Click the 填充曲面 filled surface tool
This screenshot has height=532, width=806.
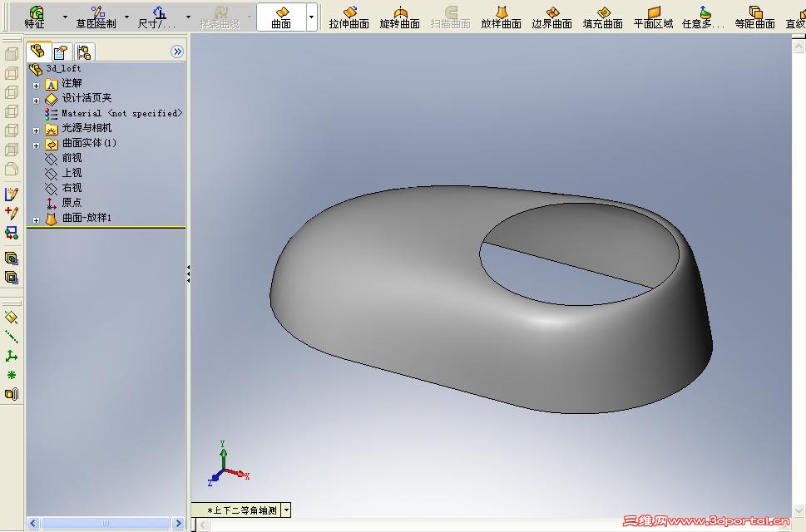click(603, 17)
